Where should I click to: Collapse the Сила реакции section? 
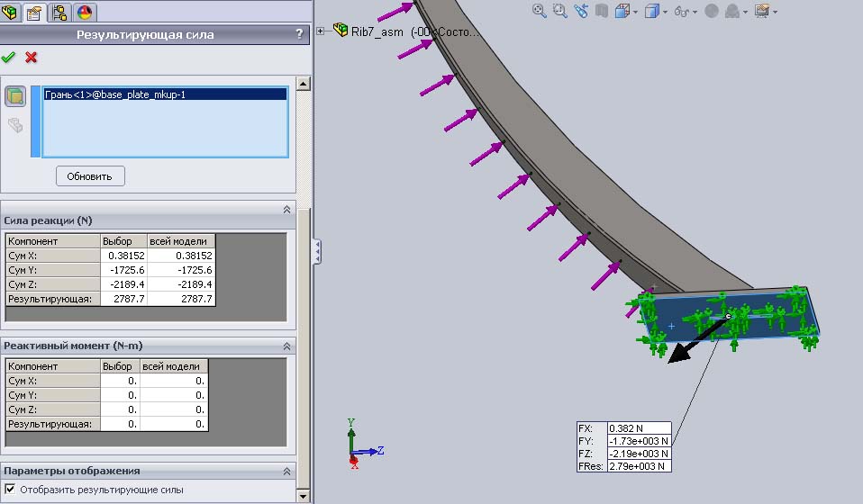tap(286, 210)
